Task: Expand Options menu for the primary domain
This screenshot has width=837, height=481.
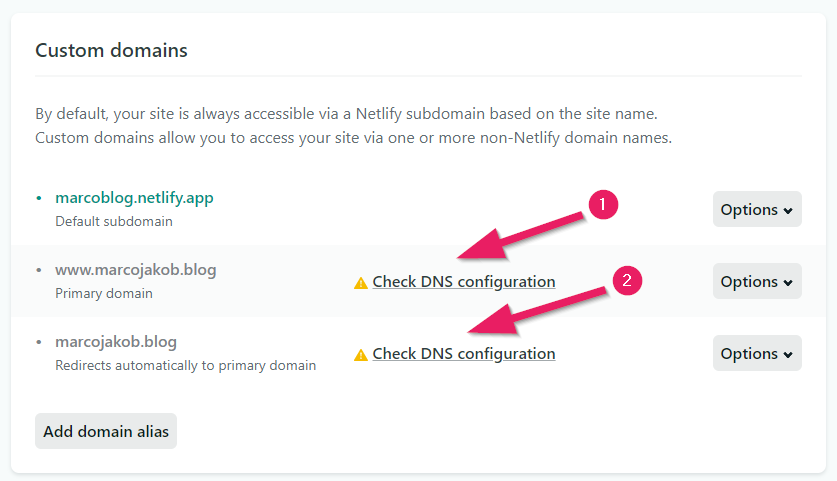Action: point(757,281)
